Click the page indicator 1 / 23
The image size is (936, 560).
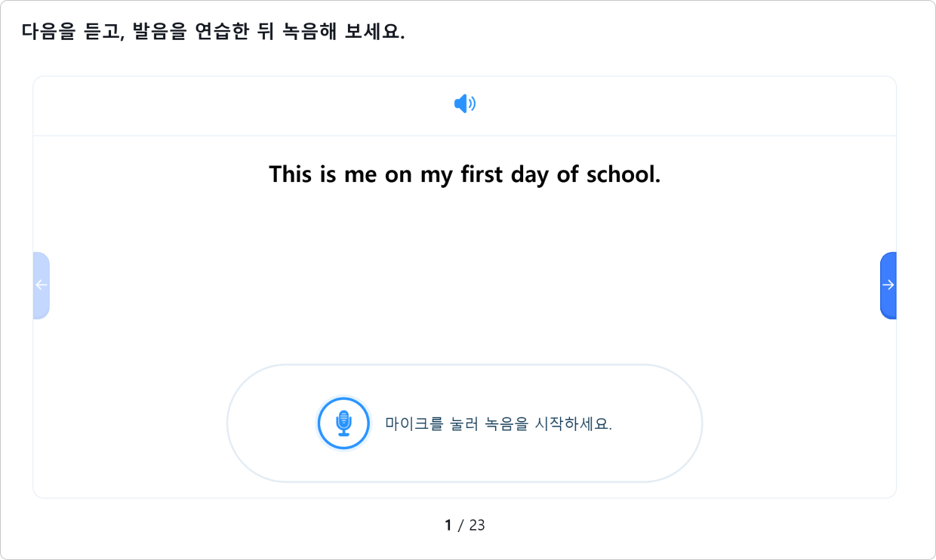pos(465,525)
